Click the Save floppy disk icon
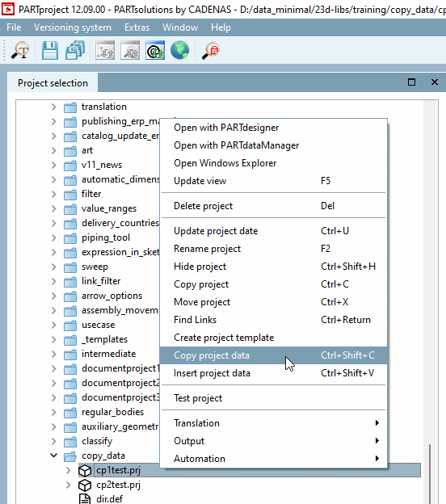The height and width of the screenshot is (504, 446). point(50,50)
